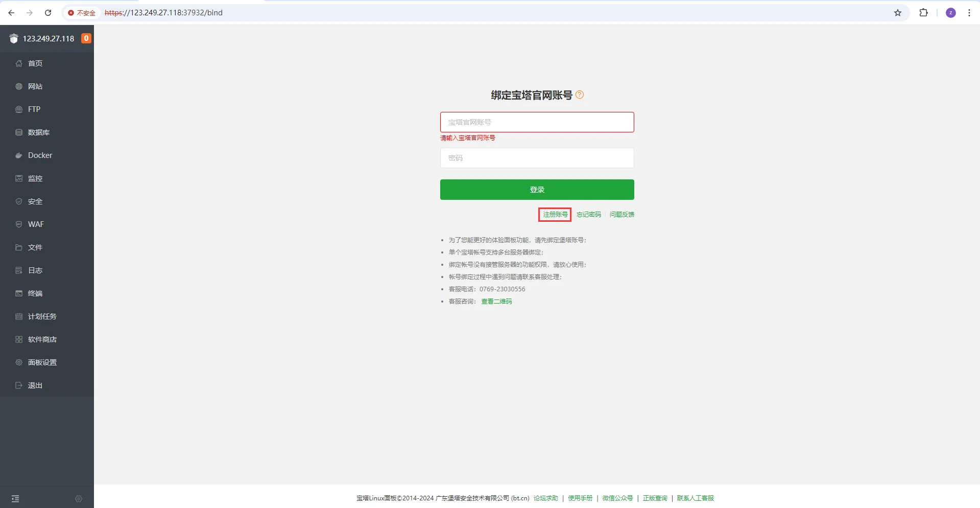Click the WAF shield icon
The height and width of the screenshot is (508, 980).
19,224
